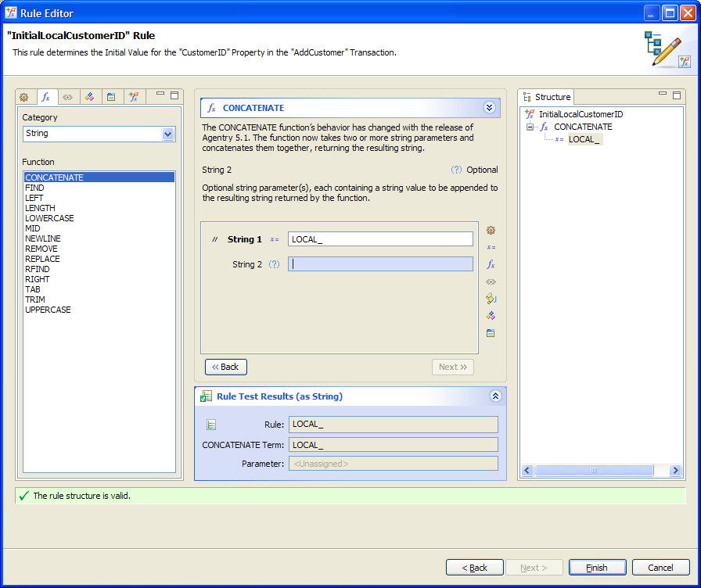Collapse the CONCATENATE node in Structure tree
This screenshot has height=588, width=701.
point(530,127)
